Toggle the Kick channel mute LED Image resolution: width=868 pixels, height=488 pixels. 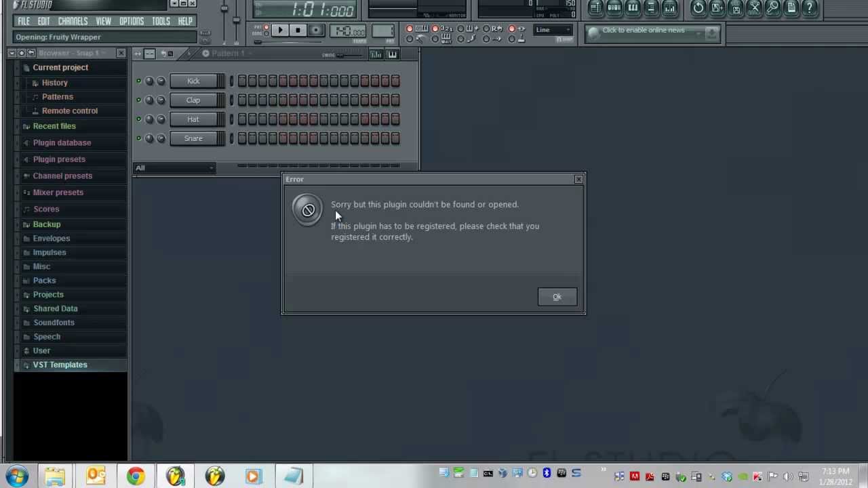pyautogui.click(x=138, y=81)
